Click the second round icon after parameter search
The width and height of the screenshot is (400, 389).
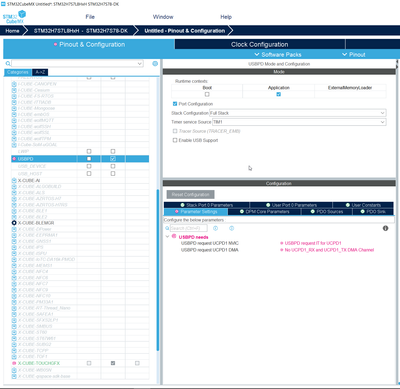point(232,228)
